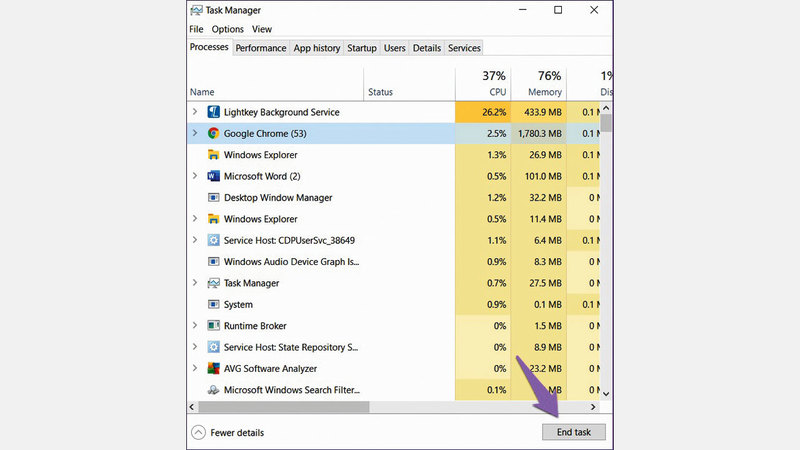The height and width of the screenshot is (450, 800).
Task: Click the Microsoft Windows Search Filter icon
Action: tap(213, 390)
